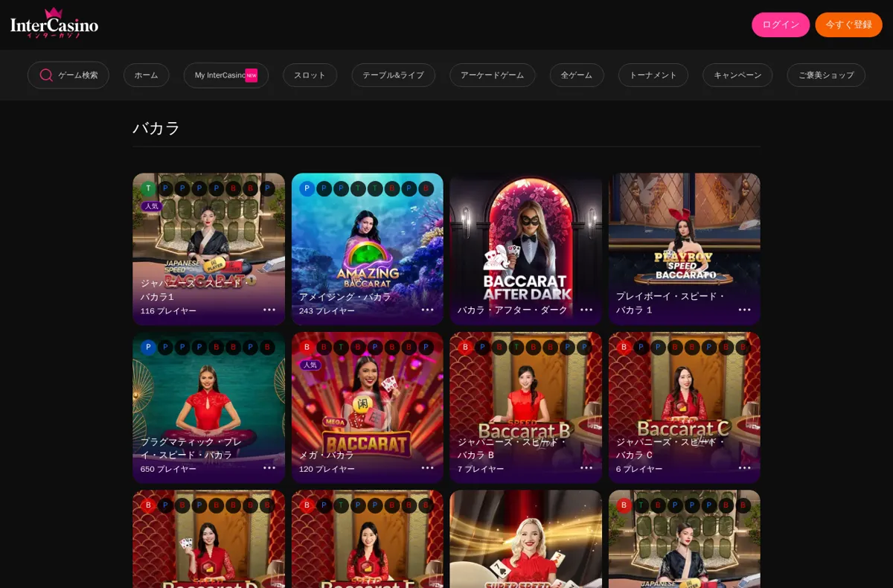Go to the ホーム tab
Screen dimensions: 893x588
(147, 75)
